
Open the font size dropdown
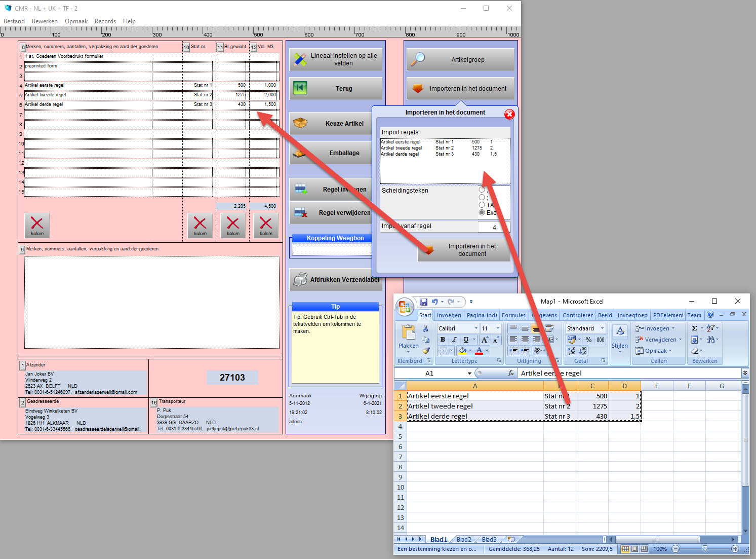point(498,328)
